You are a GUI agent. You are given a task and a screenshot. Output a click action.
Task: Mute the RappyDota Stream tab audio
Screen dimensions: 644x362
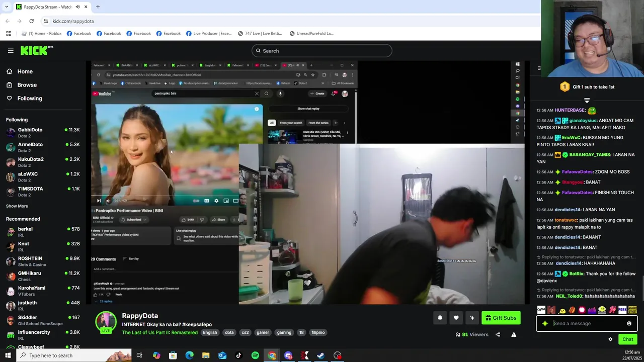[78, 7]
